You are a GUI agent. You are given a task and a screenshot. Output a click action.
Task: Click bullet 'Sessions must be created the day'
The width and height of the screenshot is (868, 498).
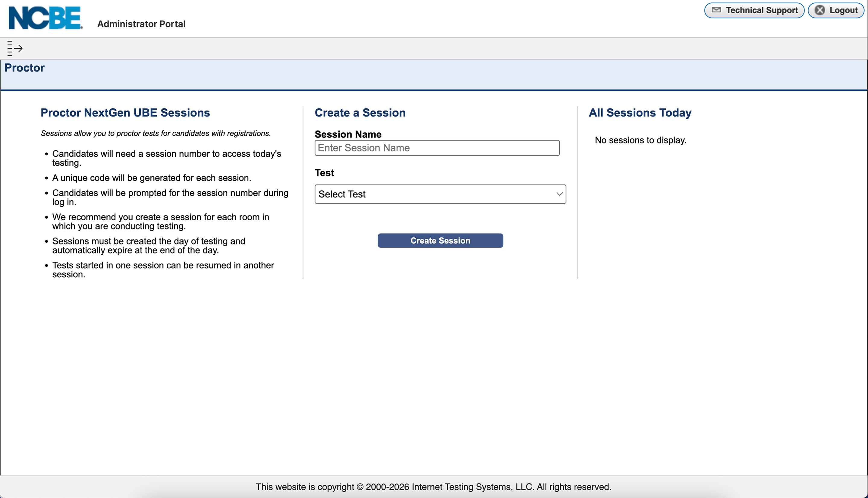pyautogui.click(x=149, y=246)
